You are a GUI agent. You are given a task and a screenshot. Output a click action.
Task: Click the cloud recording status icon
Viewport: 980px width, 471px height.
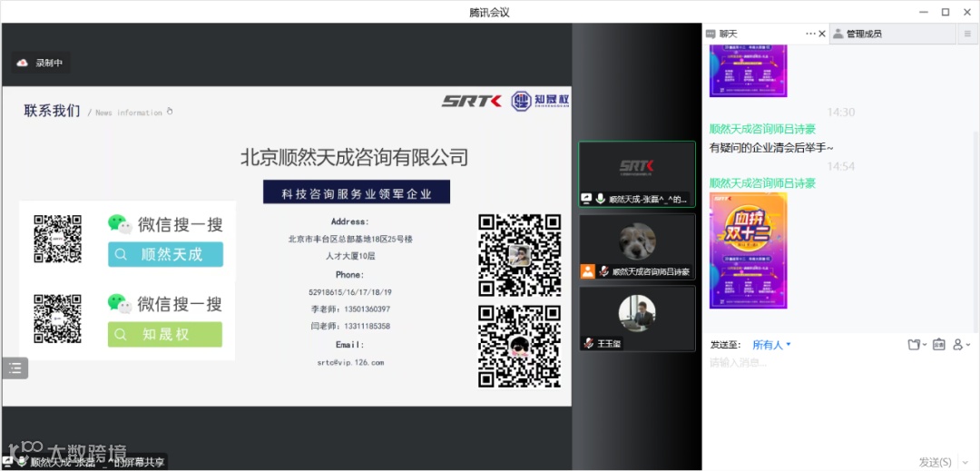(x=23, y=63)
